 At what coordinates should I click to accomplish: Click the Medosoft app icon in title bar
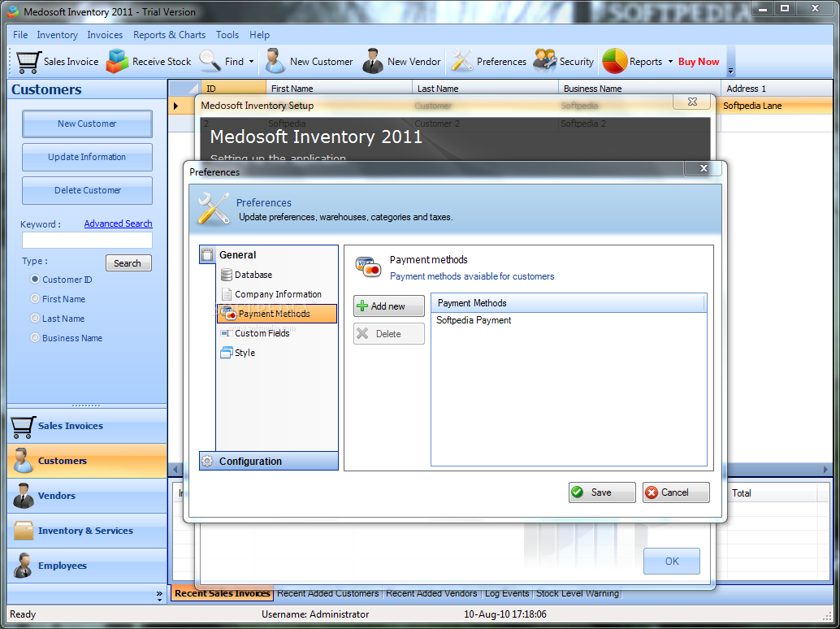click(12, 11)
